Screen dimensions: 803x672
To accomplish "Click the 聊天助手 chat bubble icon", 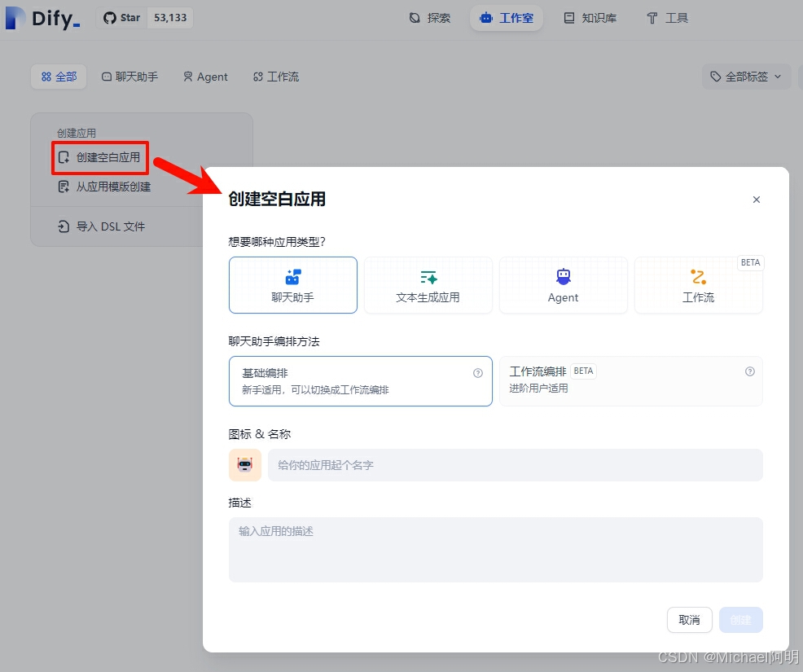I will click(x=107, y=77).
